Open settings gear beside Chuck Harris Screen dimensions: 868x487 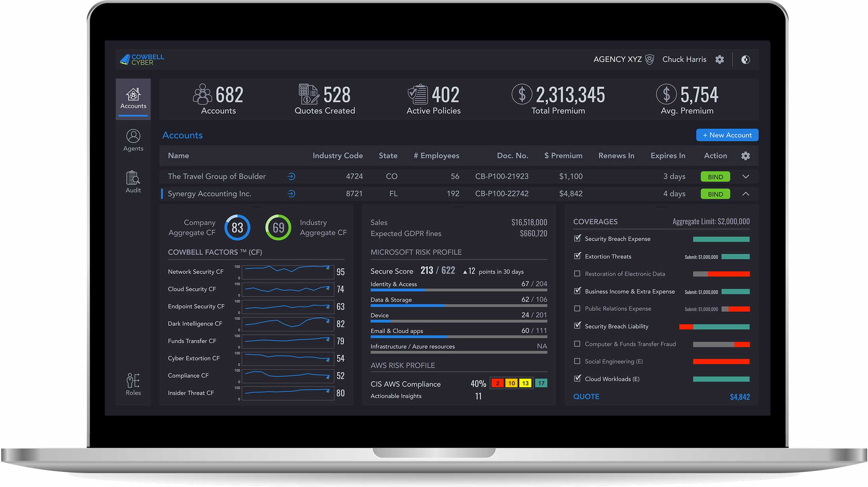(720, 59)
